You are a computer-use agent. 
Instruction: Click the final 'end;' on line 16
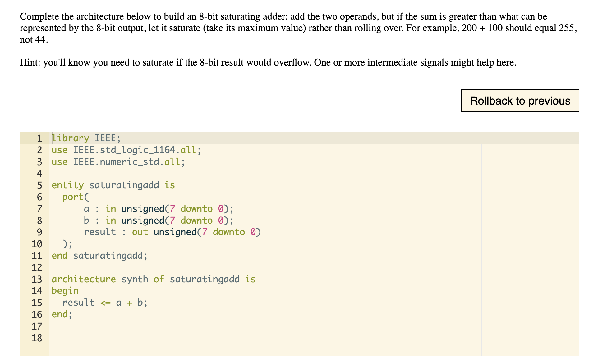pos(61,314)
